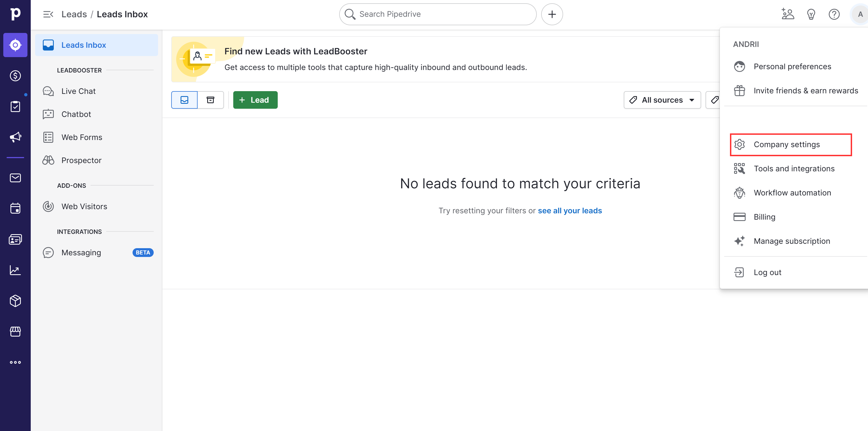Click the Pipedrive logo icon
Screen dimensions: 868x431
(15, 14)
